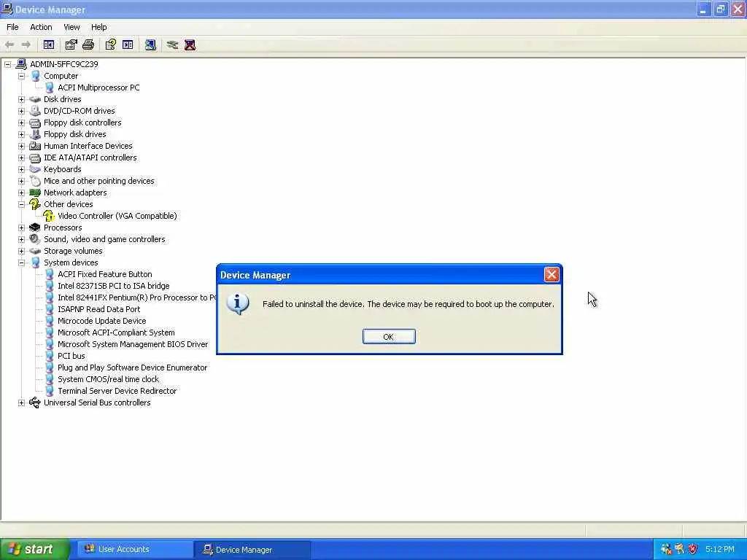
Task: Open the File menu
Action: 12,27
